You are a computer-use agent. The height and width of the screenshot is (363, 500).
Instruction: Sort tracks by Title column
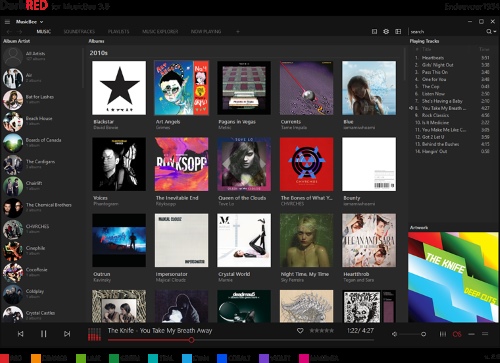click(427, 49)
